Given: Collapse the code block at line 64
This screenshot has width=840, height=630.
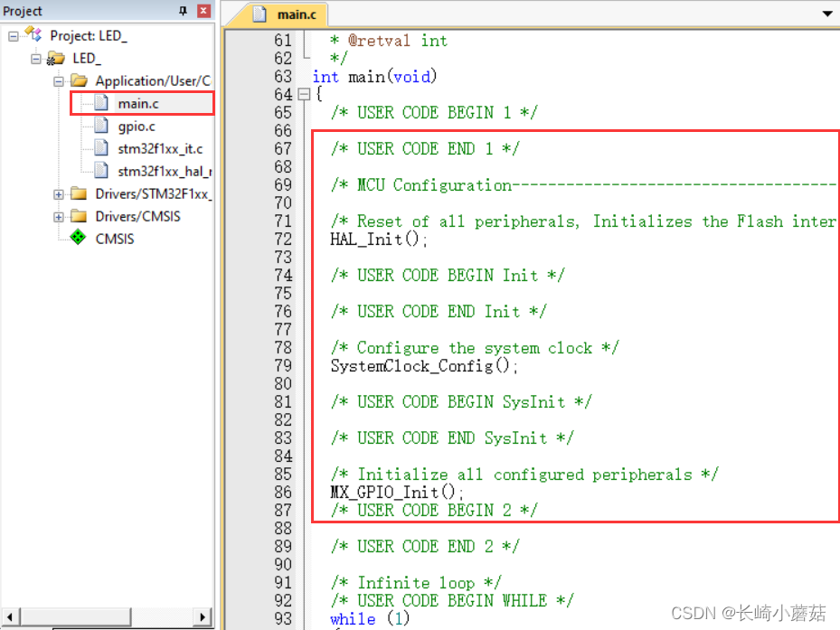Looking at the screenshot, I should (x=305, y=94).
